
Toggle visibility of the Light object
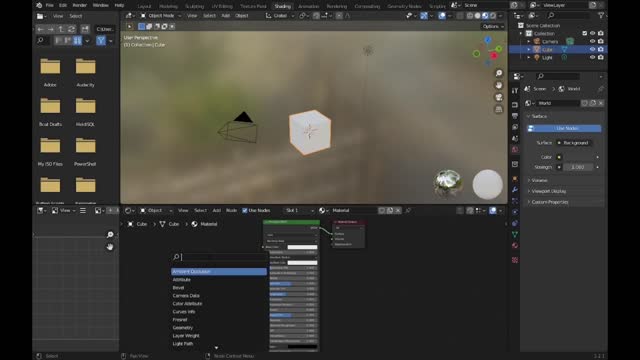(x=592, y=58)
